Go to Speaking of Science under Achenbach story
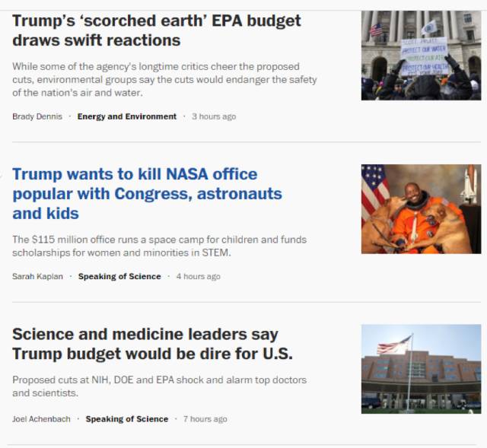 pyautogui.click(x=127, y=419)
